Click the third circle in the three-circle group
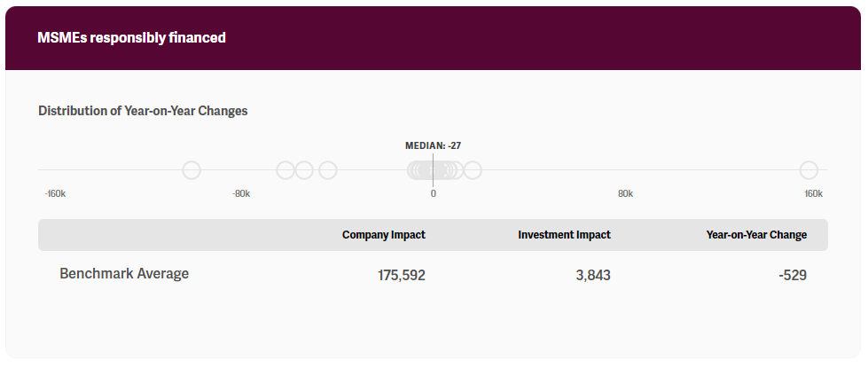868x368 pixels. (328, 170)
